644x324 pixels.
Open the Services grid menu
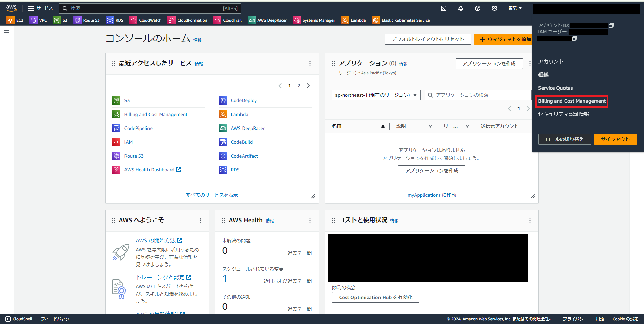coord(41,8)
